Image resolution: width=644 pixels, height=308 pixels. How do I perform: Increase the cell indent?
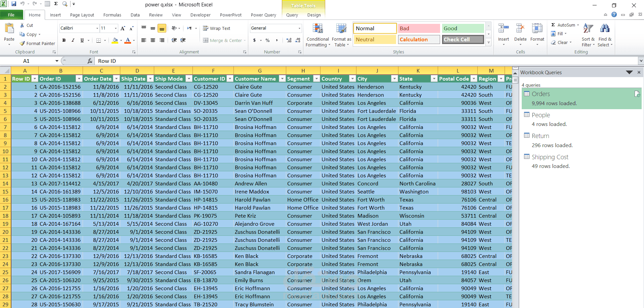[x=183, y=40]
